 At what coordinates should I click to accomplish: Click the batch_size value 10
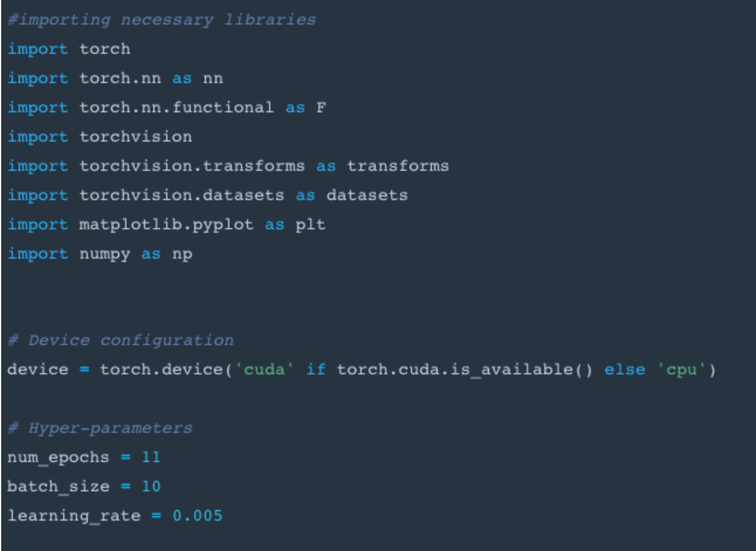click(151, 487)
